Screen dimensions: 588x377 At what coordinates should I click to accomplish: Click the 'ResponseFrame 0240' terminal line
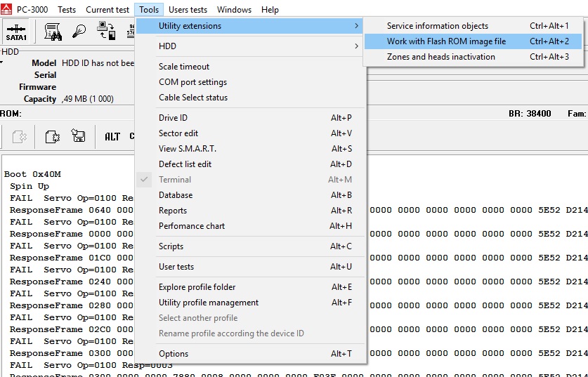point(71,282)
